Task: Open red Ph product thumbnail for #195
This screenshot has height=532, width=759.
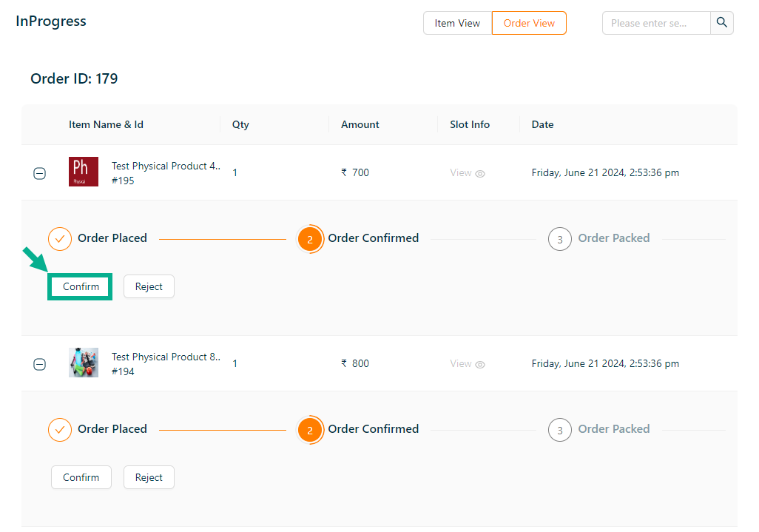Action: pyautogui.click(x=84, y=172)
